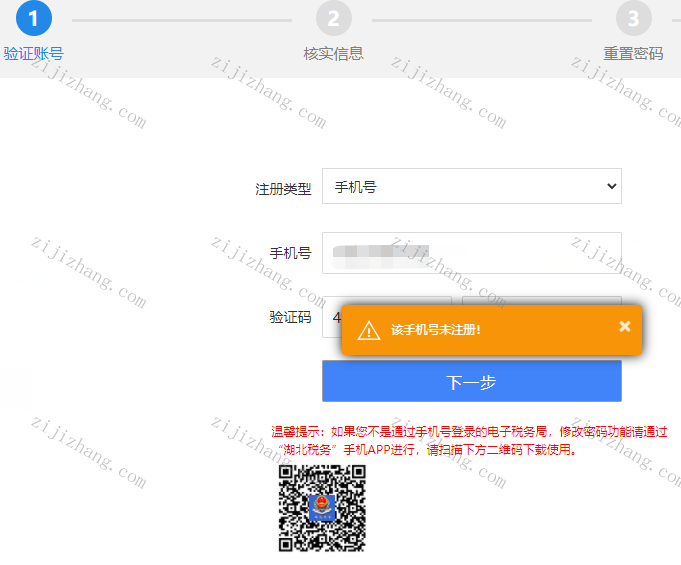
Task: Click the 该手机号未注册! alert message text
Action: [x=436, y=330]
